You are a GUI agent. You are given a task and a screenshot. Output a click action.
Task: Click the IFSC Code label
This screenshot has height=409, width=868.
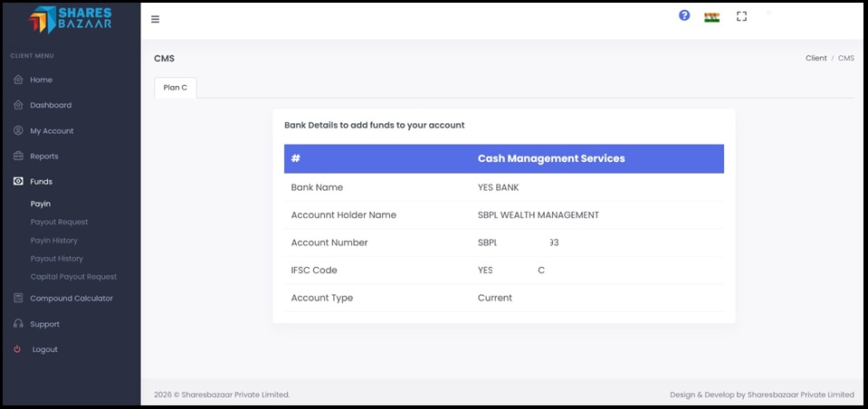(x=314, y=270)
